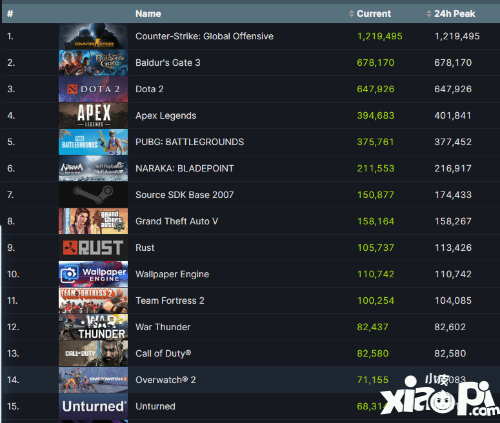Click the Baldur's Gate 3 banner image
This screenshot has width=500, height=423.
point(93,63)
